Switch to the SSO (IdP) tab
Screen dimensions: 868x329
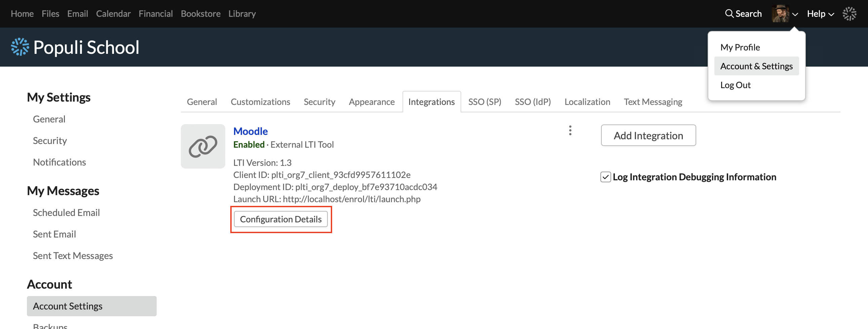(x=533, y=102)
